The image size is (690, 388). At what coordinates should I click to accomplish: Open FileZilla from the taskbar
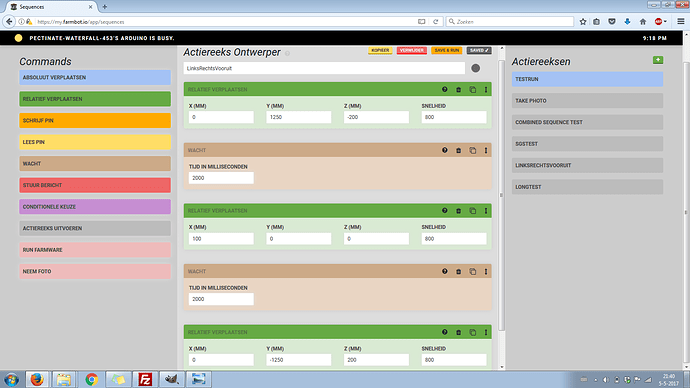tap(145, 379)
